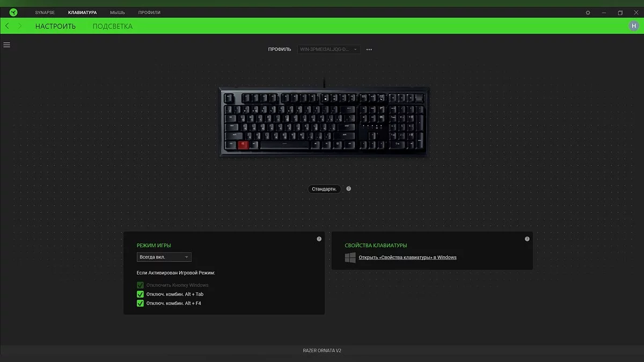Click the Стандартн. button
Viewport: 644px width, 362px height.
[x=325, y=189]
